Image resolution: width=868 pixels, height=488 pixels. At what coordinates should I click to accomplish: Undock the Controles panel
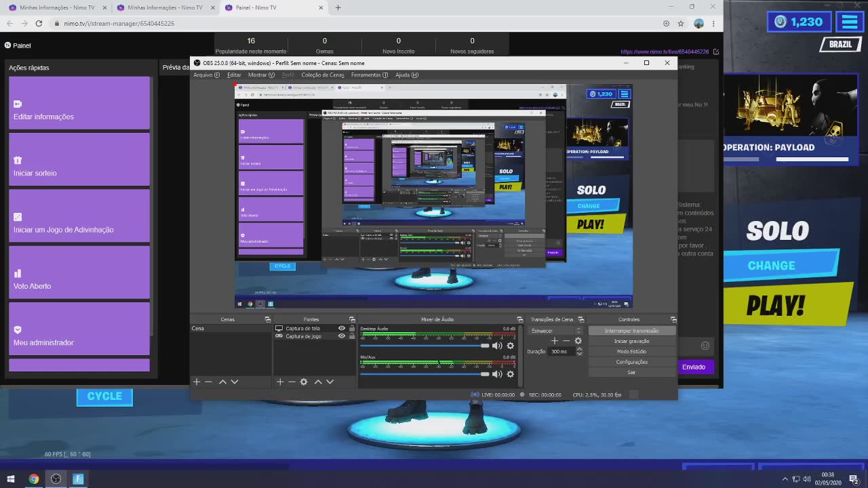click(x=673, y=319)
